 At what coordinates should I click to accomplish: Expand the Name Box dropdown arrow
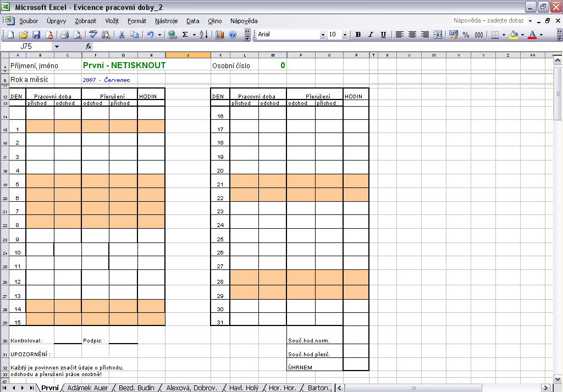pos(56,47)
